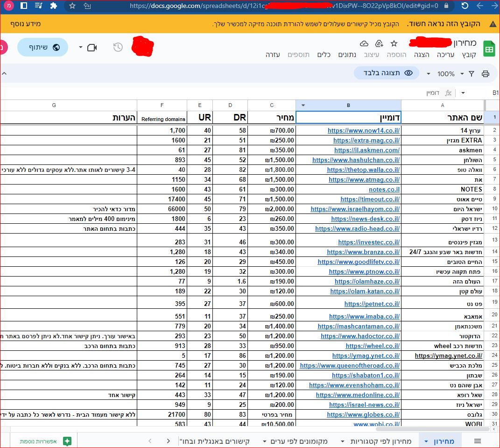The height and width of the screenshot is (448, 500).
Task: Open the israelhayom.co.il link
Action: [x=355, y=209]
